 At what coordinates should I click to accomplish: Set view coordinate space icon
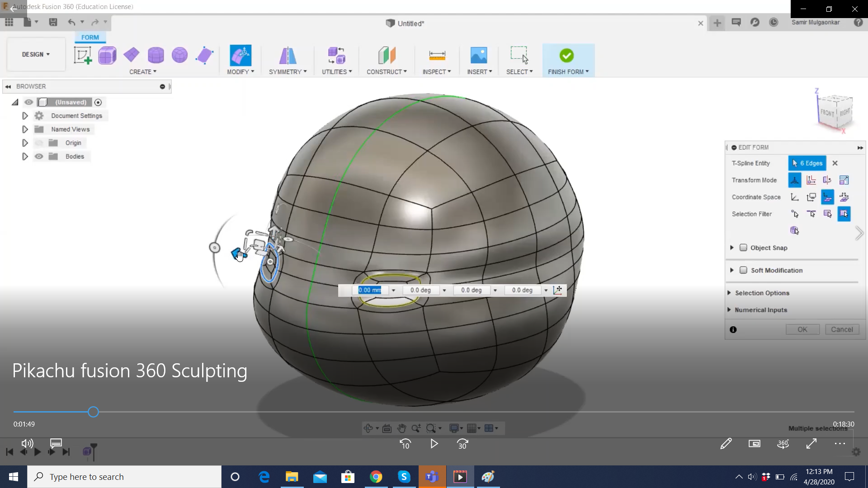pos(811,197)
